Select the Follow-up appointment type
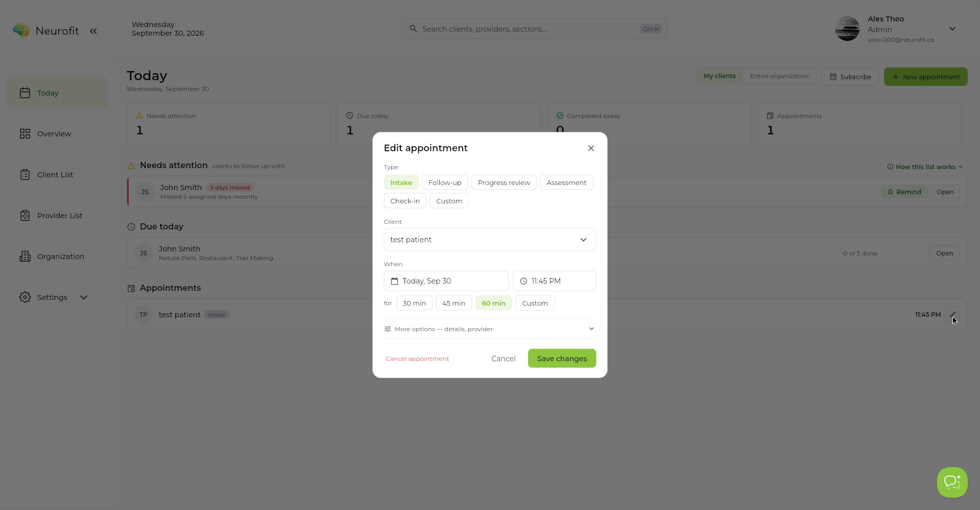Screen dimensions: 980x510 click(445, 182)
